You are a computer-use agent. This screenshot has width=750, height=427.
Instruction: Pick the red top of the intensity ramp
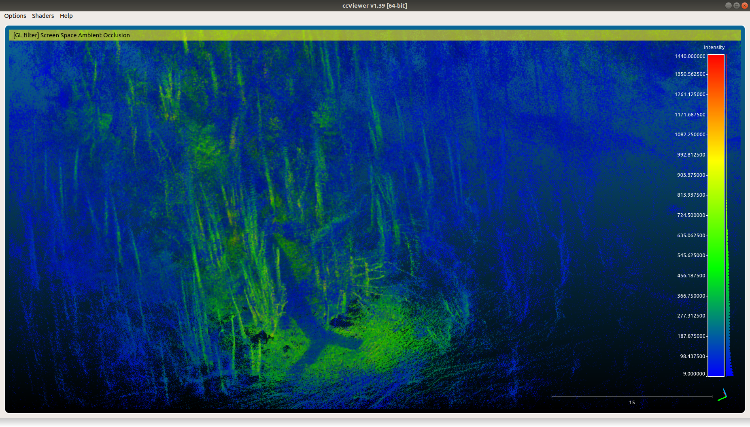tap(716, 60)
